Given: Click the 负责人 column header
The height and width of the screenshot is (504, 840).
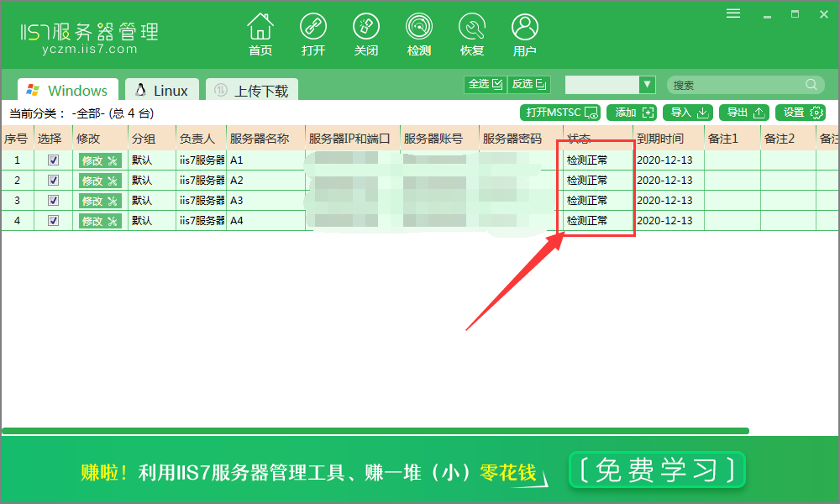Looking at the screenshot, I should coord(201,139).
